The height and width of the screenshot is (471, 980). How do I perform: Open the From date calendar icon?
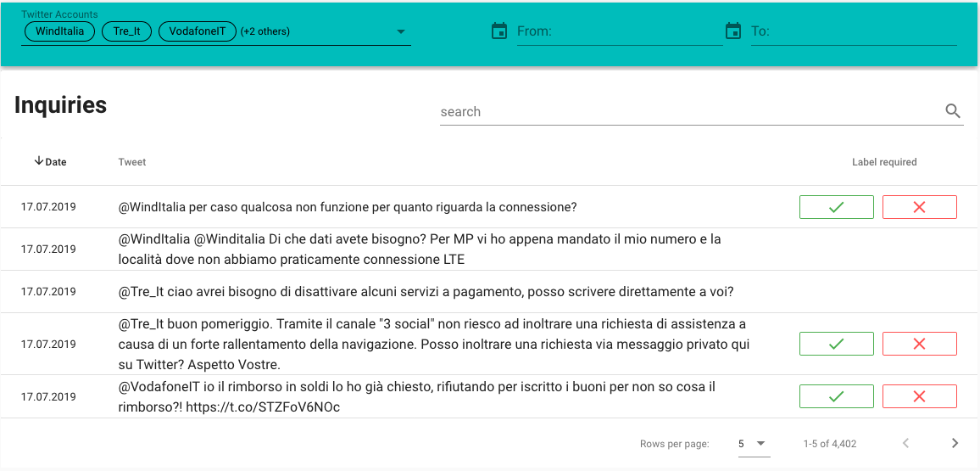(x=499, y=31)
